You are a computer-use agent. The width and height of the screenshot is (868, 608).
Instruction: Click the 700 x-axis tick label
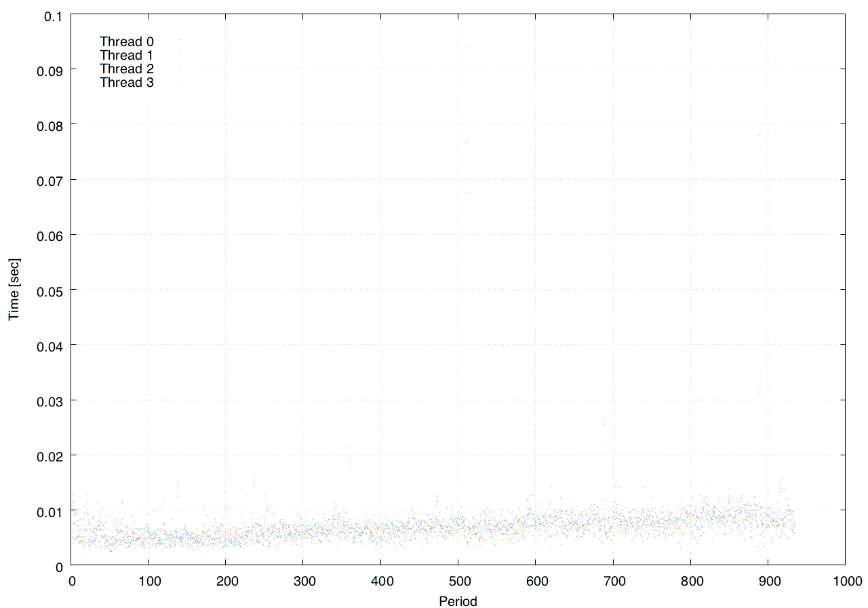point(613,582)
